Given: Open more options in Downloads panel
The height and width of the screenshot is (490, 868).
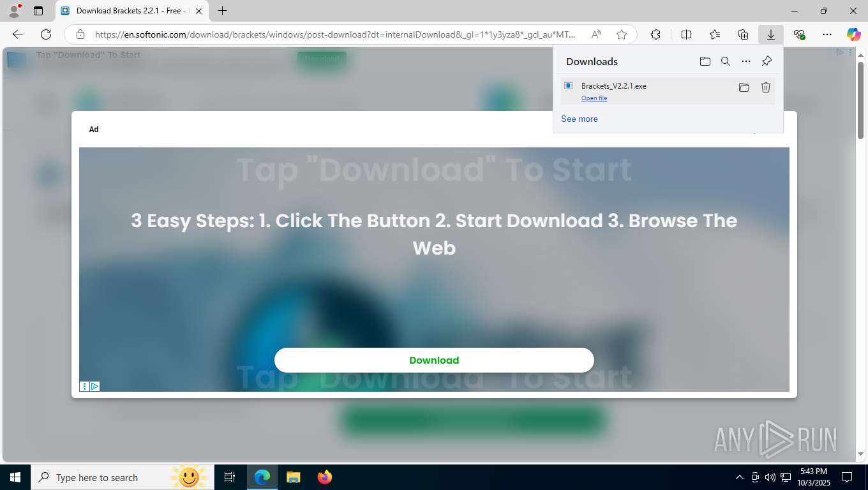Looking at the screenshot, I should point(746,61).
